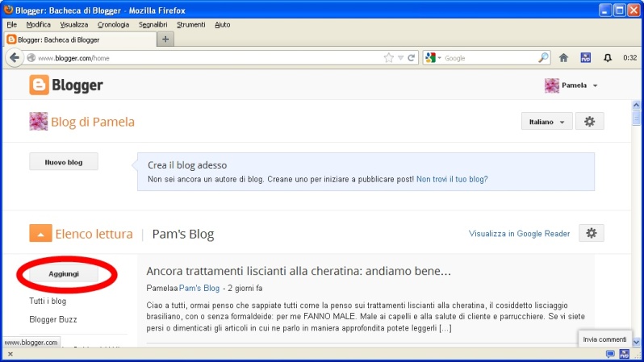Select Blogger Buzz in the sidebar
This screenshot has width=644, height=362.
pyautogui.click(x=53, y=319)
